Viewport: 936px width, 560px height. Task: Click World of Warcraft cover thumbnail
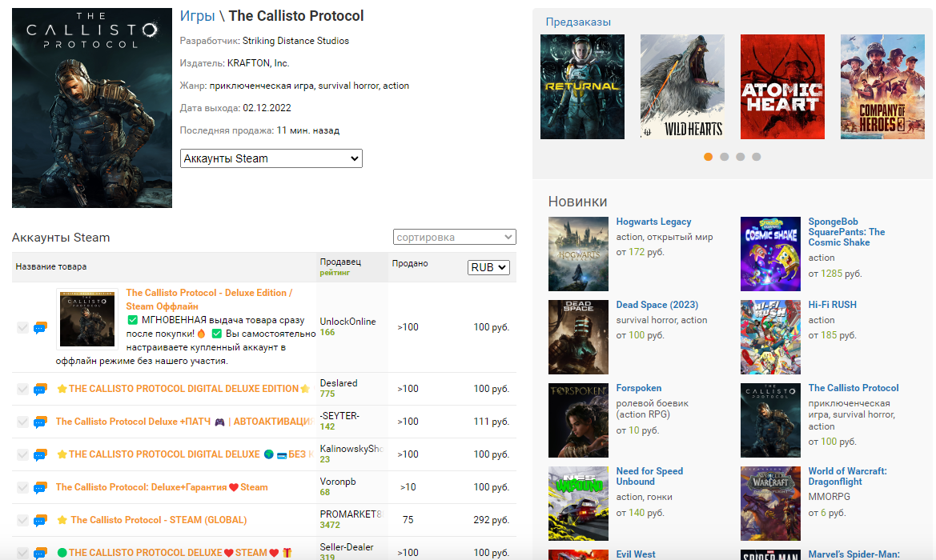770,503
